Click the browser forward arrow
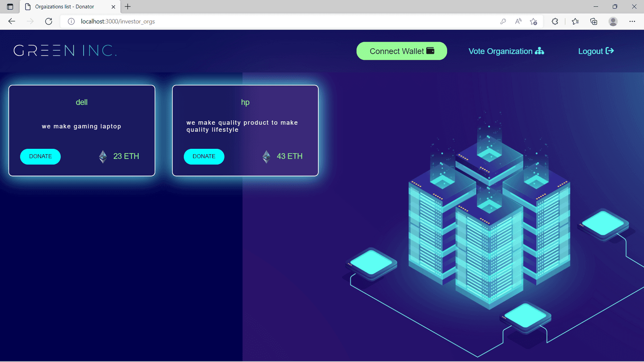 (30, 21)
